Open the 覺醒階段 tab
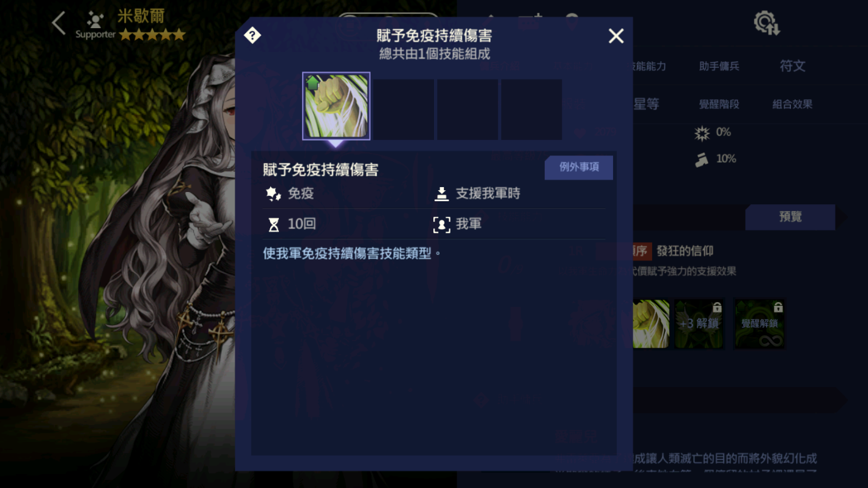Viewport: 868px width, 488px height. 719,104
